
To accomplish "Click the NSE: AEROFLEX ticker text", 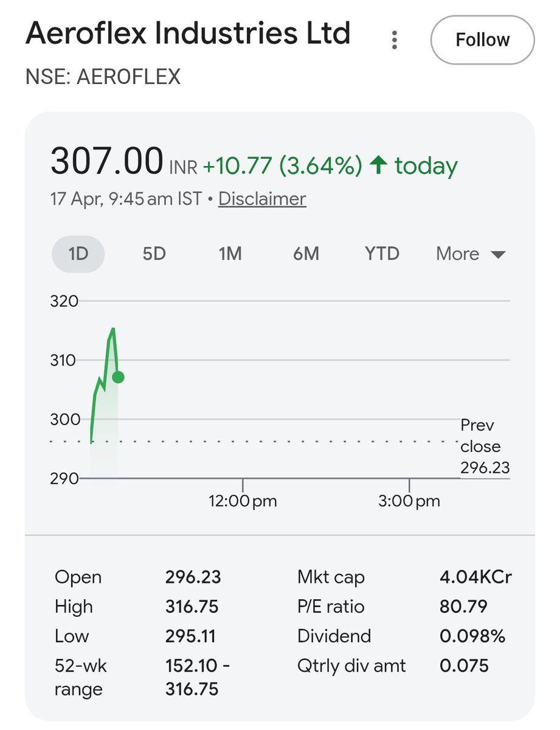I will [x=103, y=77].
